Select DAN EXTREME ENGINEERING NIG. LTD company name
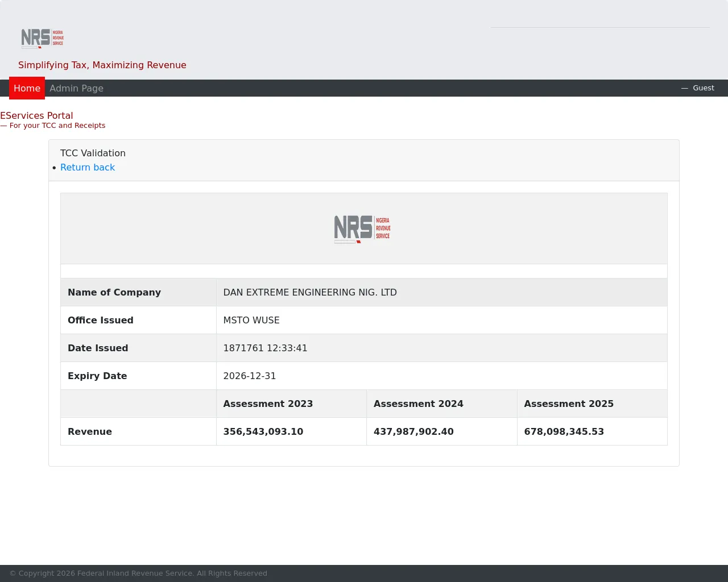Image resolution: width=728 pixels, height=582 pixels. pyautogui.click(x=310, y=292)
